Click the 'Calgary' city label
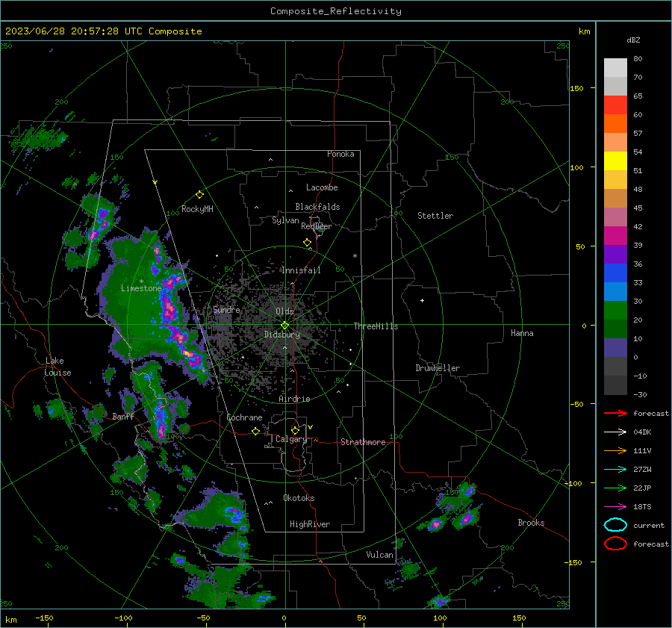 click(x=291, y=439)
